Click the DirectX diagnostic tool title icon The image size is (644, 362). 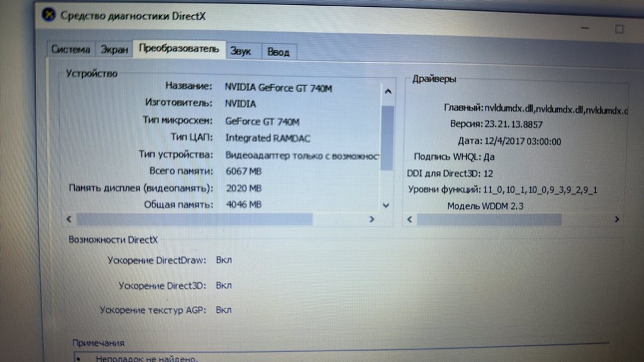pos(49,15)
